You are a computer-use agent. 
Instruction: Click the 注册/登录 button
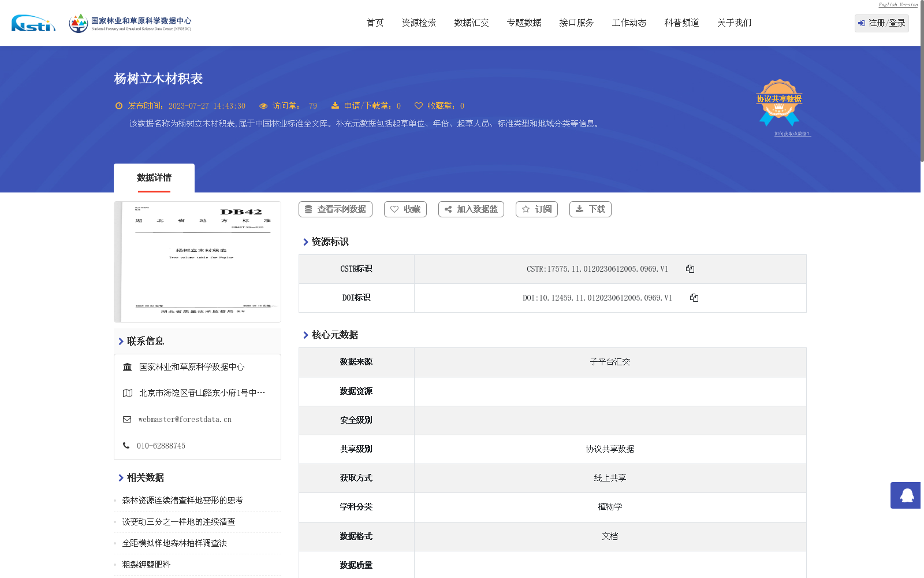tap(881, 23)
